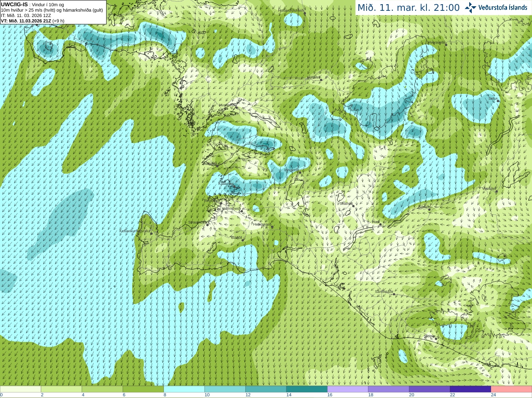Click the 'IT: Mið. 11. 03. 2026 12Z' line
This screenshot has height=398, width=532.
[26, 15]
